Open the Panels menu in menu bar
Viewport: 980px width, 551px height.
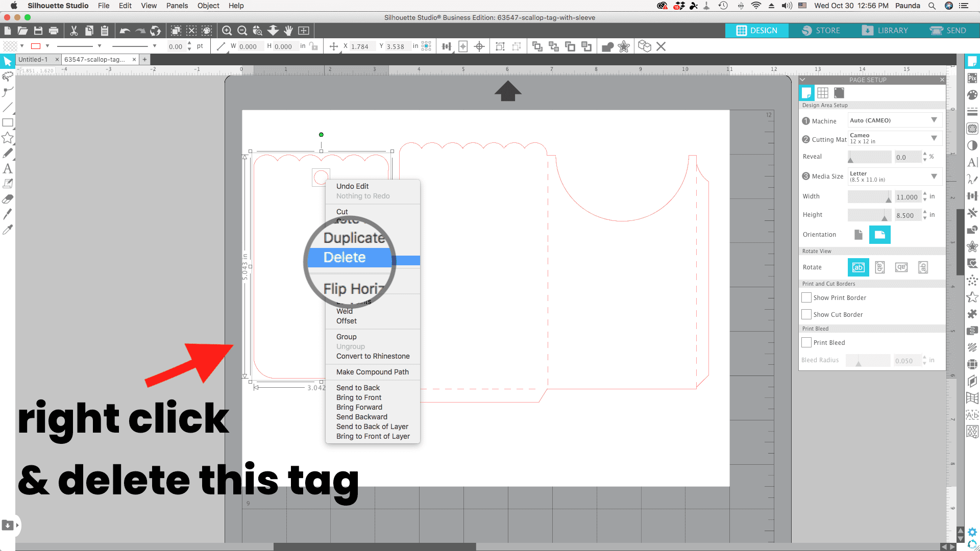pyautogui.click(x=177, y=6)
